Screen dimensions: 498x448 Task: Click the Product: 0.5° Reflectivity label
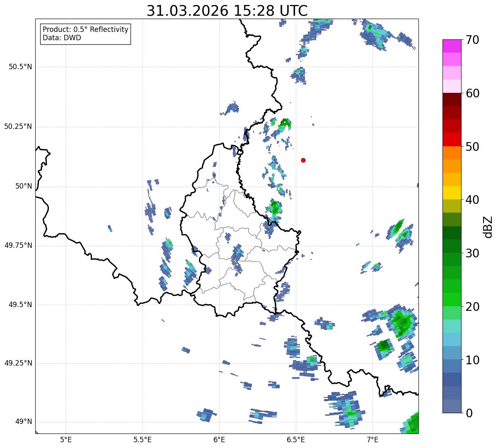pyautogui.click(x=86, y=30)
